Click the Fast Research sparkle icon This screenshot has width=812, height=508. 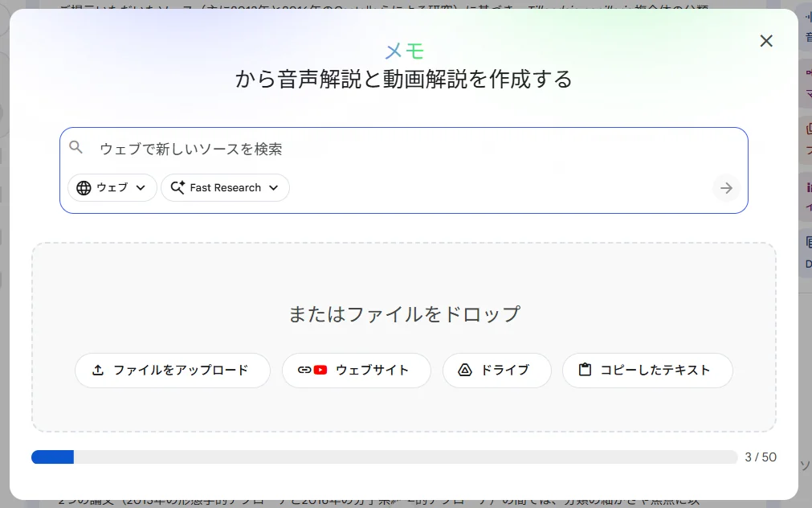[176, 187]
